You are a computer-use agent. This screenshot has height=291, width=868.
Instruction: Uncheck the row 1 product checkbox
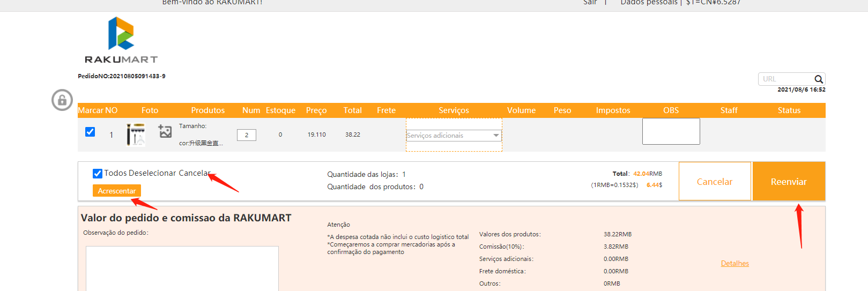(90, 132)
